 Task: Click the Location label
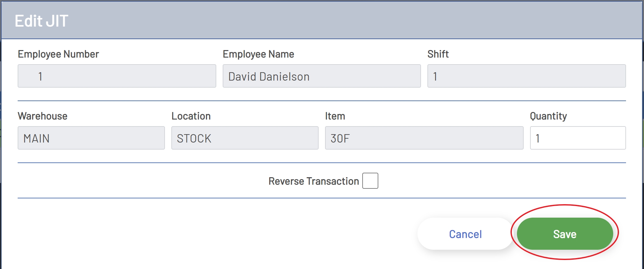click(x=191, y=116)
